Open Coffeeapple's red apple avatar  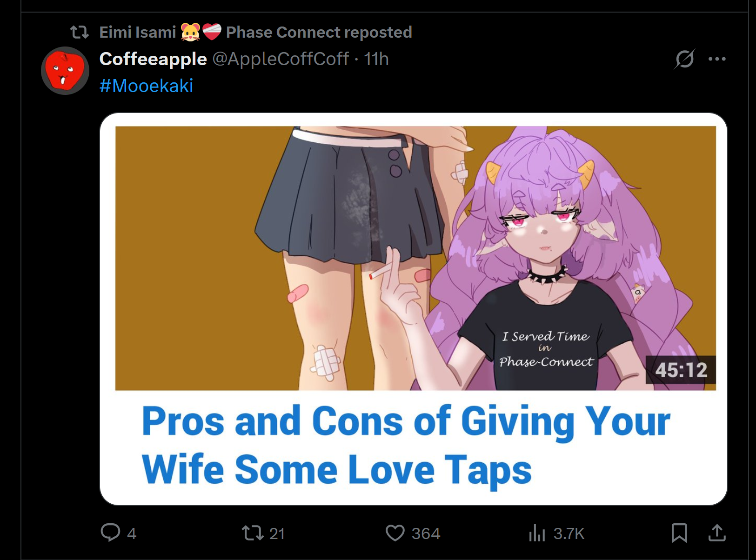coord(65,71)
